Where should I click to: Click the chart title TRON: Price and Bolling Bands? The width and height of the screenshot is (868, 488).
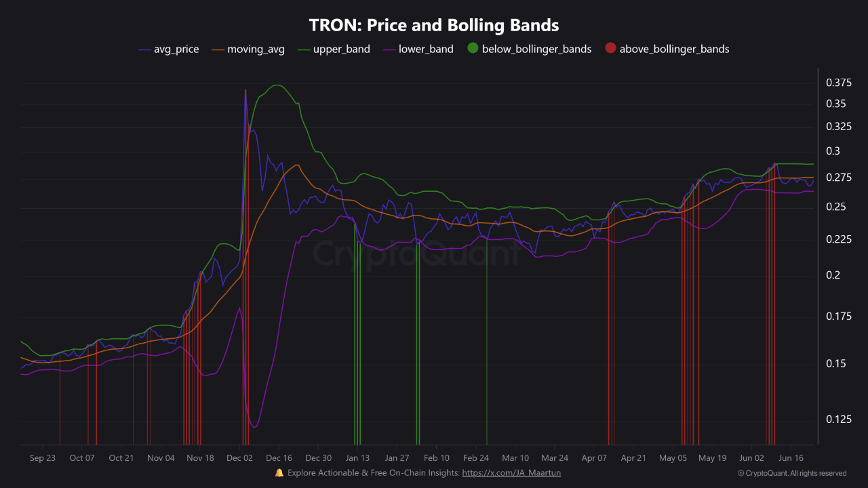click(x=434, y=25)
